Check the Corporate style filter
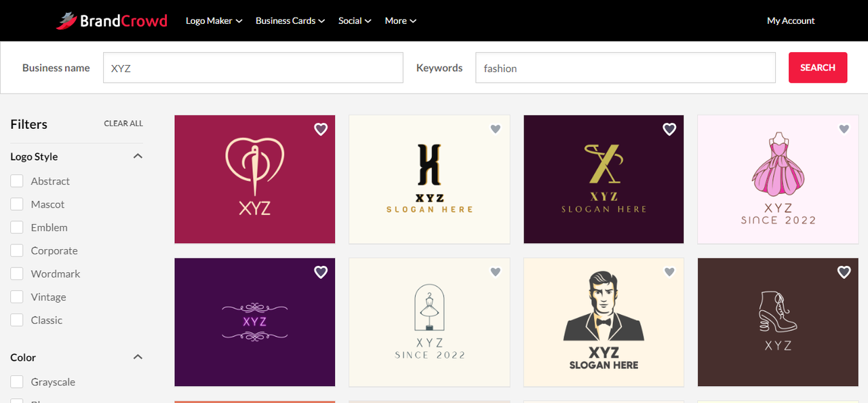Screen dimensions: 868x403 point(17,250)
